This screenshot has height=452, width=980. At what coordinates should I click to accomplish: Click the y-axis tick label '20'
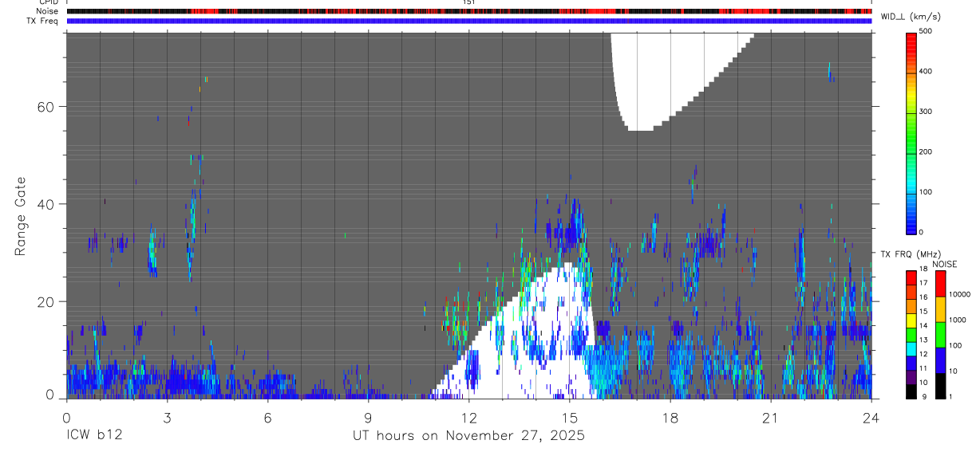click(x=47, y=301)
